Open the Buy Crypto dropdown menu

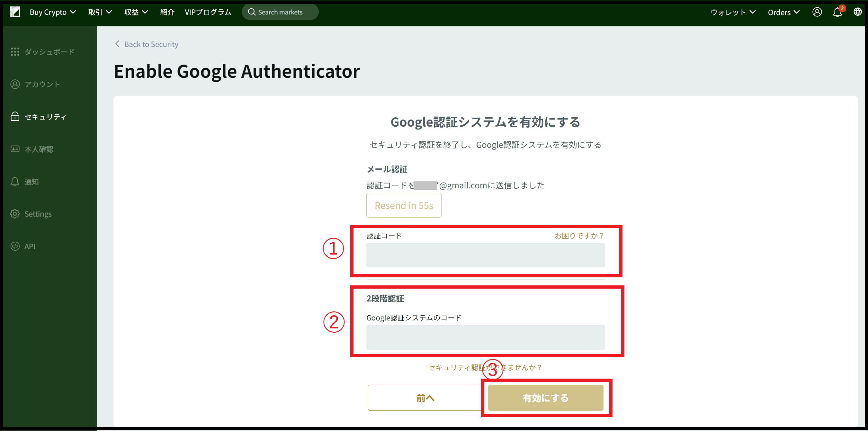[53, 12]
